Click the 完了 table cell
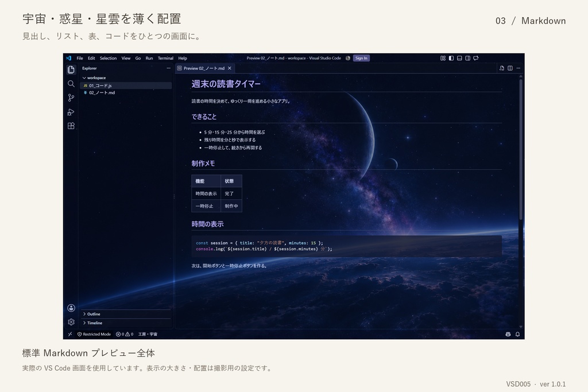This screenshot has height=392, width=588. click(231, 194)
